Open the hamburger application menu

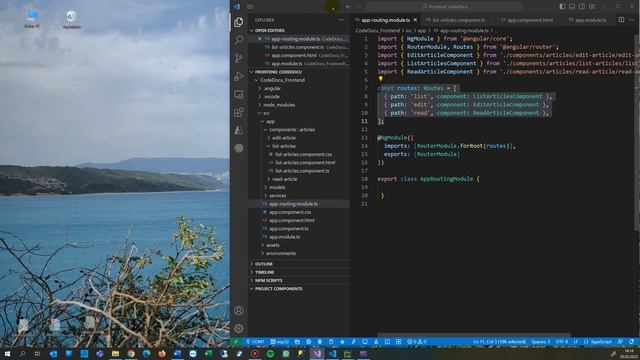250,7
